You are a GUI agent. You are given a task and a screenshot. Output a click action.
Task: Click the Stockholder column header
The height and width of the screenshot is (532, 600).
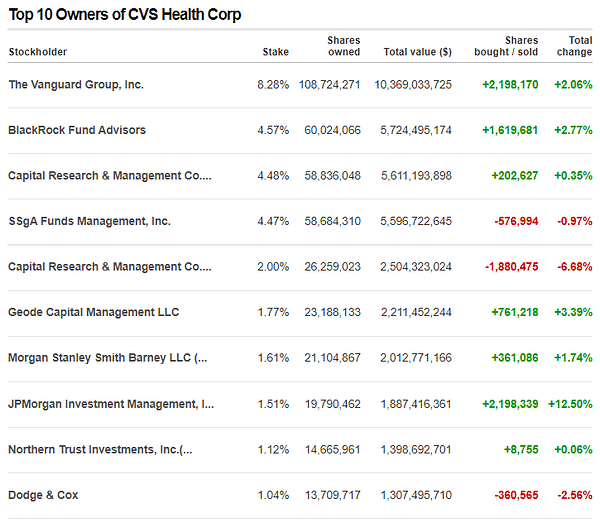[38, 52]
